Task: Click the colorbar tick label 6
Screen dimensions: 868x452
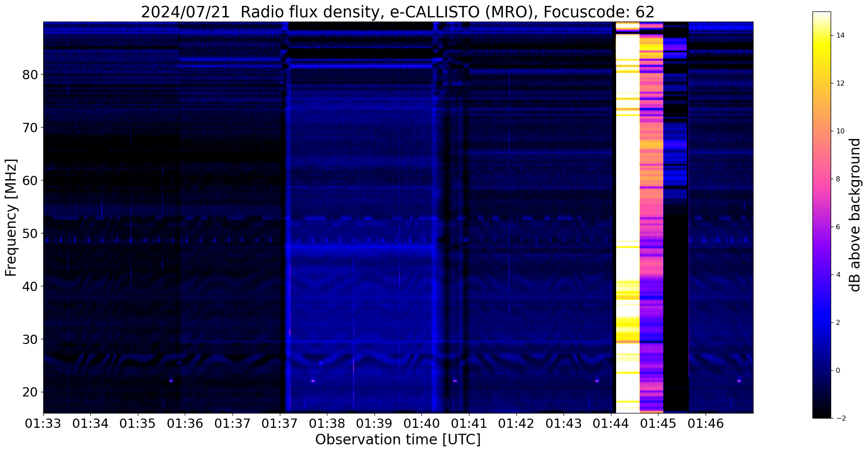Action: pyautogui.click(x=837, y=227)
